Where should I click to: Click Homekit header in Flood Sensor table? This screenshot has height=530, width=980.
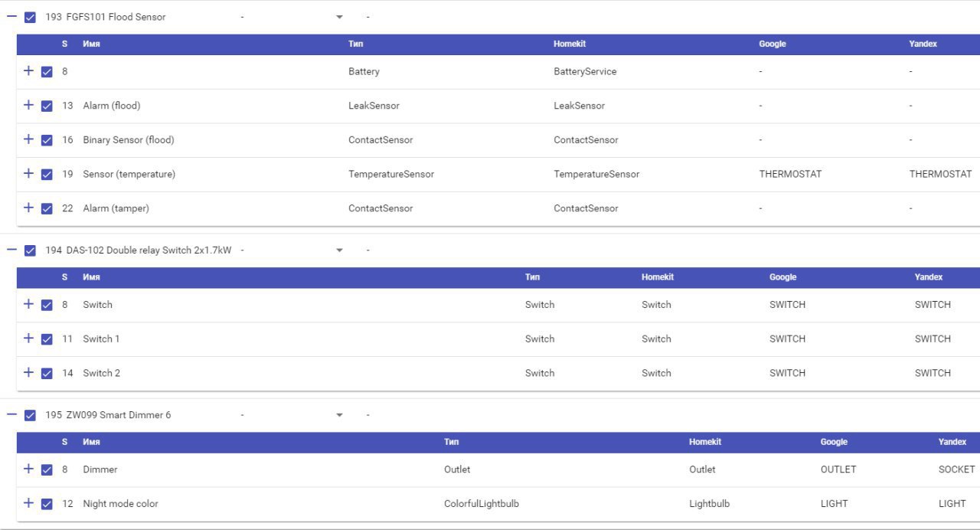[x=570, y=44]
